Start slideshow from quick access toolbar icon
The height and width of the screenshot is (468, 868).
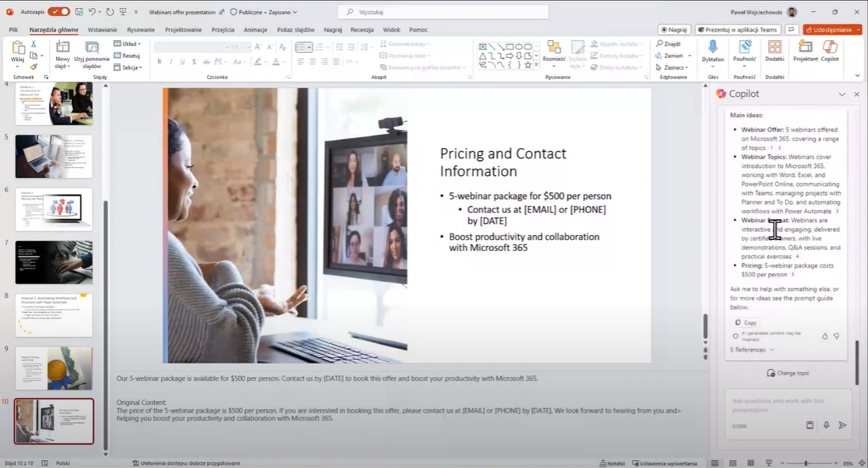tap(123, 12)
